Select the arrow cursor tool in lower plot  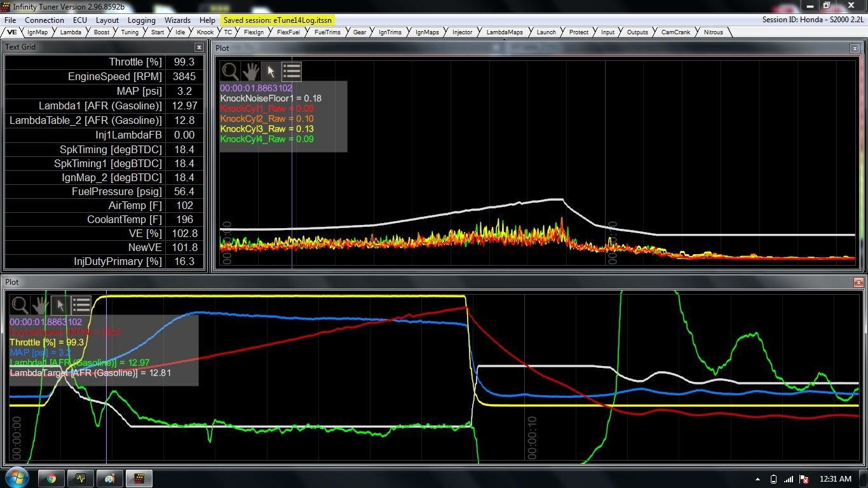[x=60, y=305]
